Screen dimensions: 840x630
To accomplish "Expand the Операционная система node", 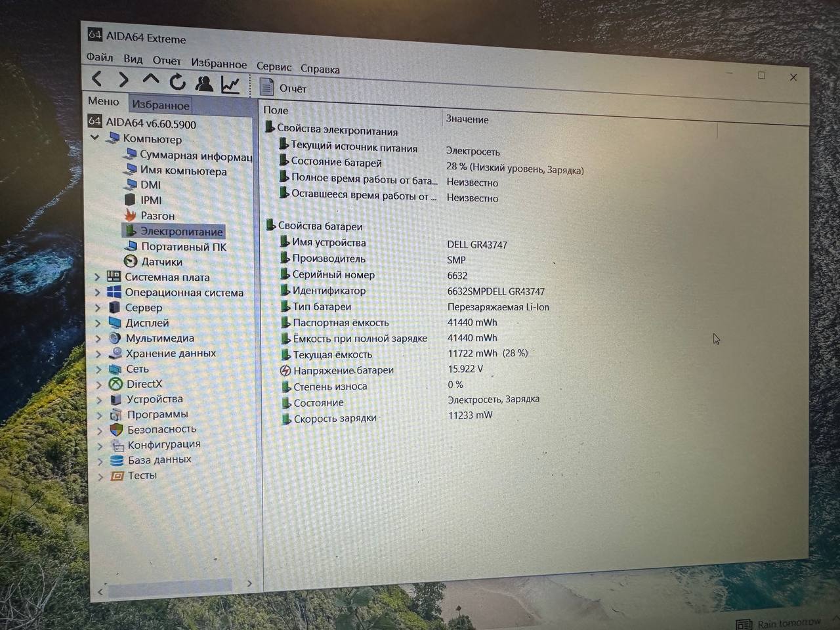I will click(x=98, y=293).
